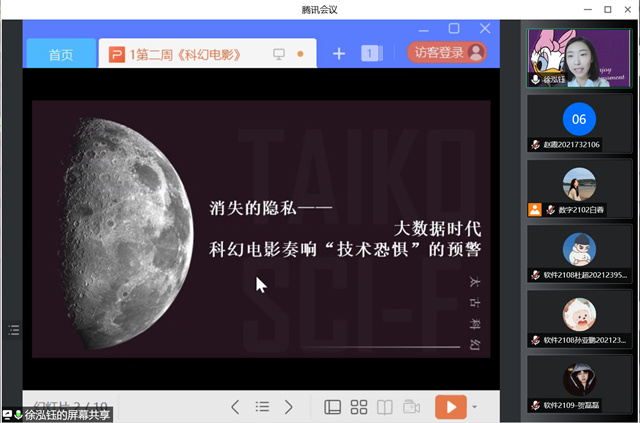This screenshot has width=640, height=423.
Task: Add a new document tab
Action: coord(339,53)
